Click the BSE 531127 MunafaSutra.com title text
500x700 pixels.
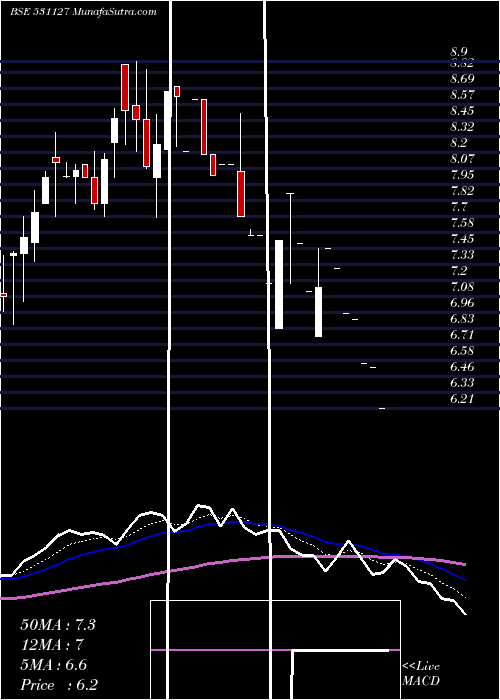point(83,12)
